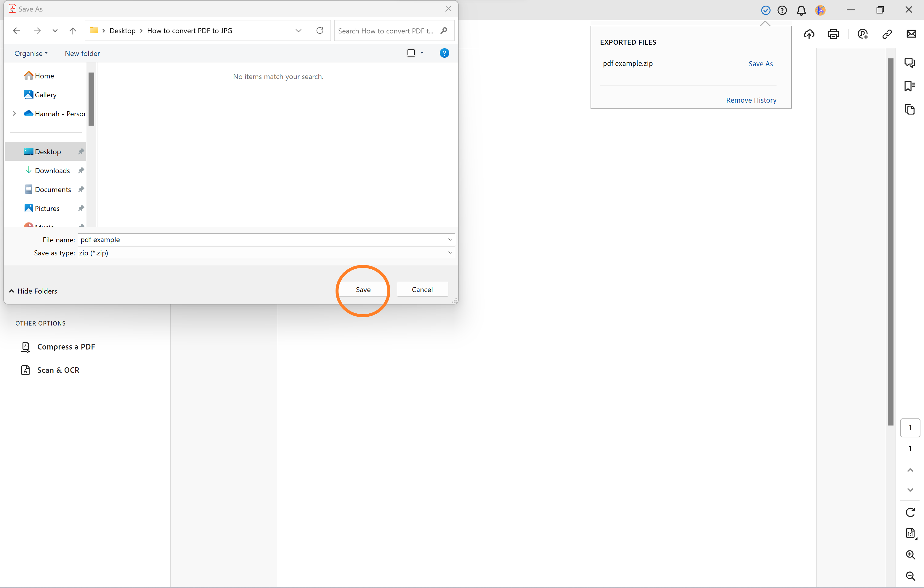Open the Organise menu
924x588 pixels.
pos(31,53)
